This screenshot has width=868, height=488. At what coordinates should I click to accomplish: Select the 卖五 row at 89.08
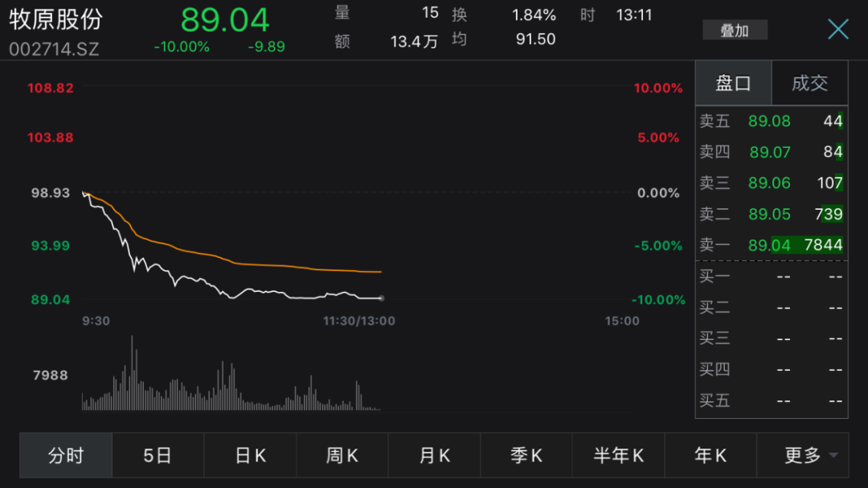[x=771, y=121]
